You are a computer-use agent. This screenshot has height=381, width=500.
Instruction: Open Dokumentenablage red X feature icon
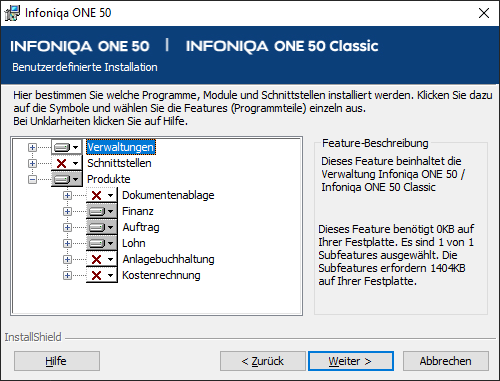[x=102, y=195]
